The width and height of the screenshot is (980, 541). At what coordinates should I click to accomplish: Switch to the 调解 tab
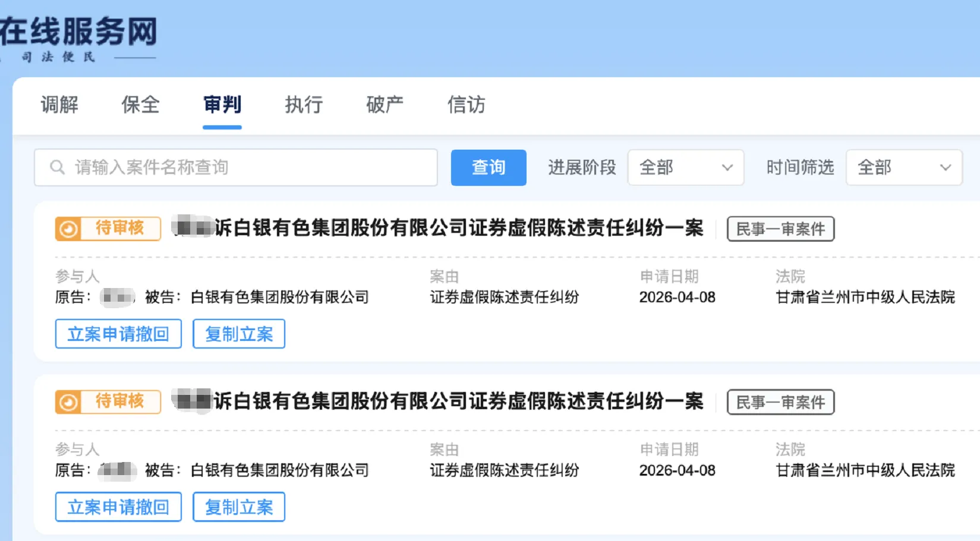click(59, 105)
